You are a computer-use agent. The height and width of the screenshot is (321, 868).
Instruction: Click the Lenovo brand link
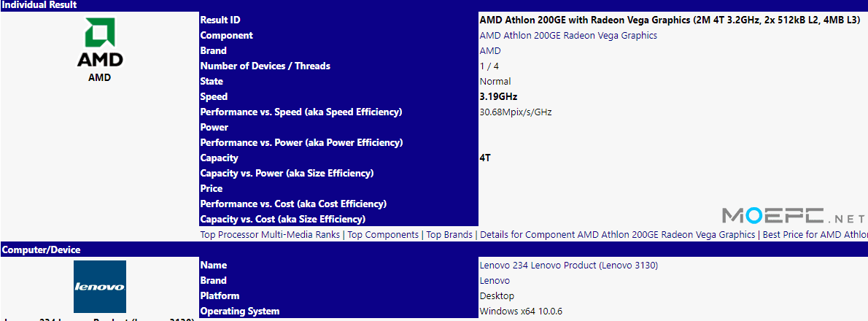click(x=495, y=281)
